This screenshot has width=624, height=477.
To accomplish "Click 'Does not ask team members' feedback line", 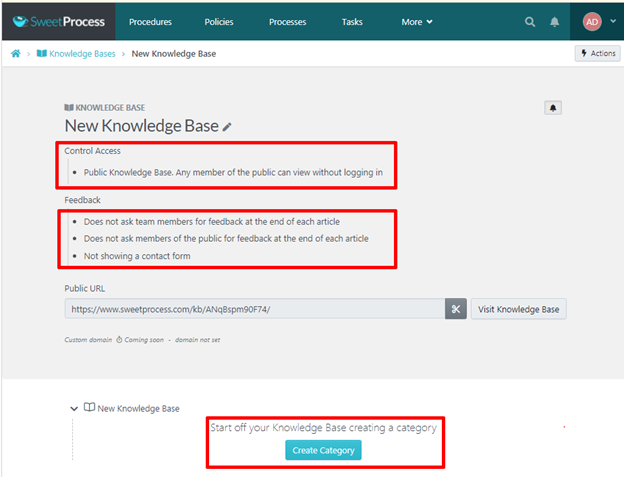I will (x=212, y=222).
